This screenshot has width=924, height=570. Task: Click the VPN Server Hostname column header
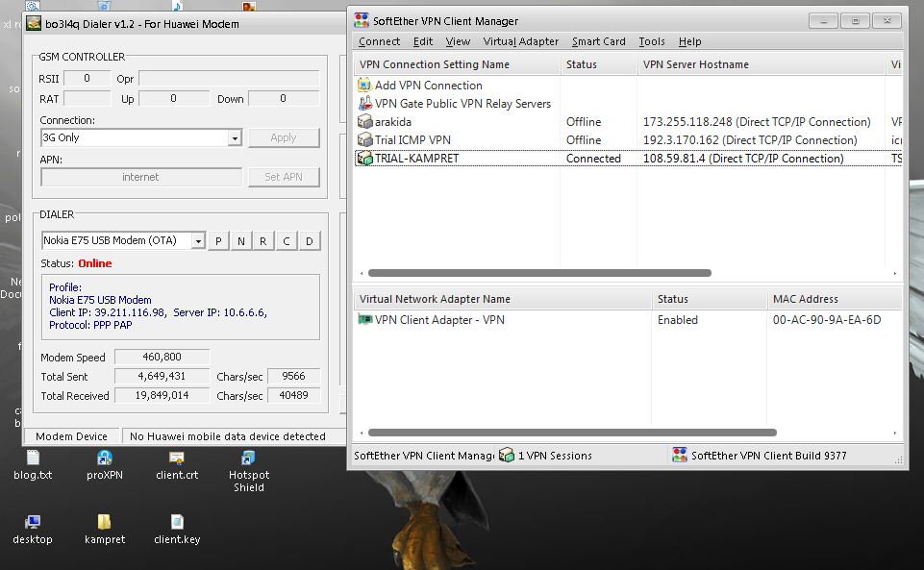pyautogui.click(x=761, y=64)
